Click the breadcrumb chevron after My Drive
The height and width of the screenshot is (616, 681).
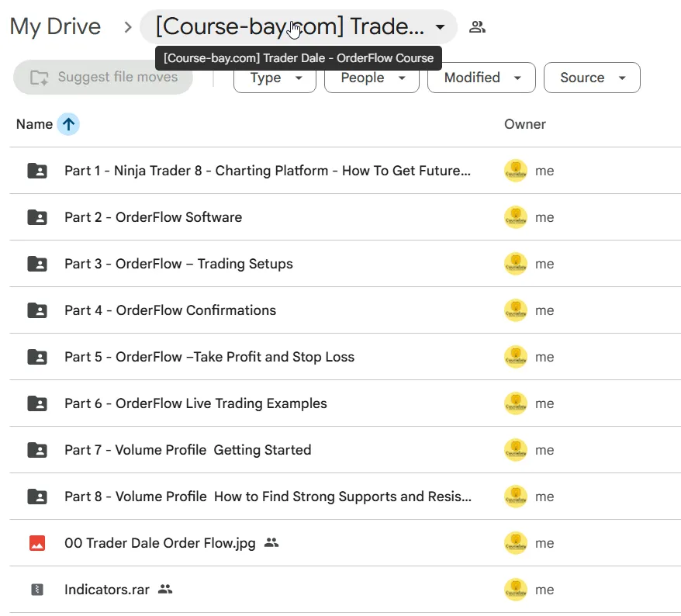(x=127, y=27)
